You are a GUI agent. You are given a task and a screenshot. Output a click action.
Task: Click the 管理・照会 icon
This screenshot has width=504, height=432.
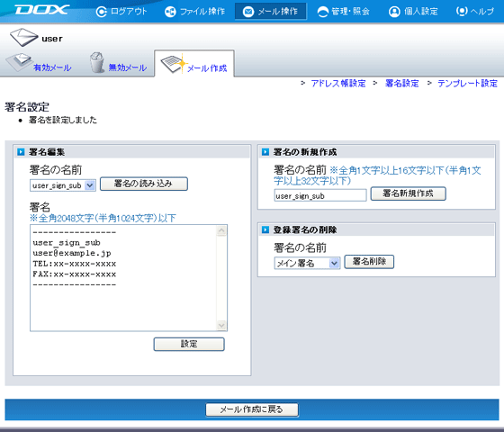tap(323, 12)
